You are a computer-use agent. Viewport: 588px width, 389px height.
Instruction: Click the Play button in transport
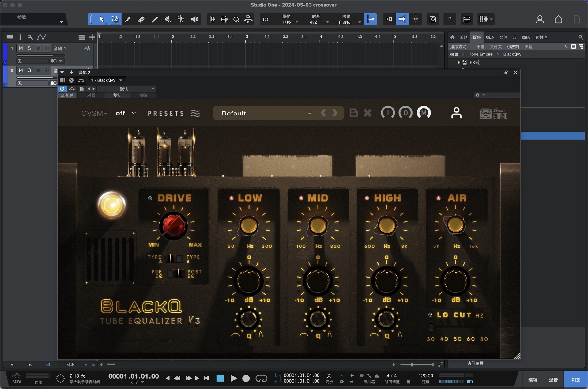(233, 378)
